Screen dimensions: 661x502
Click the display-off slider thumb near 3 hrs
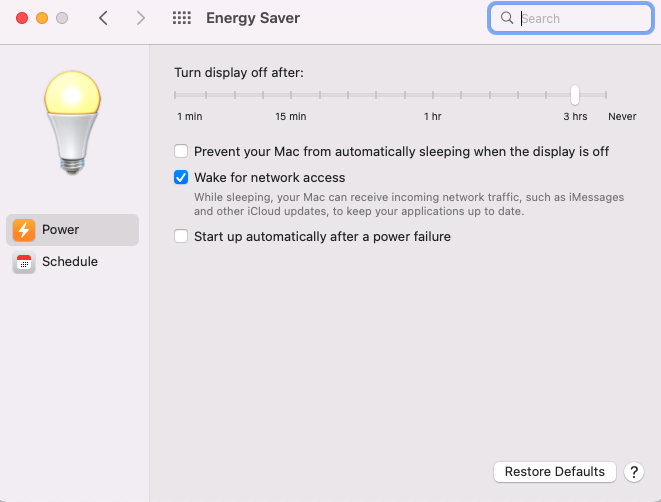pyautogui.click(x=575, y=95)
